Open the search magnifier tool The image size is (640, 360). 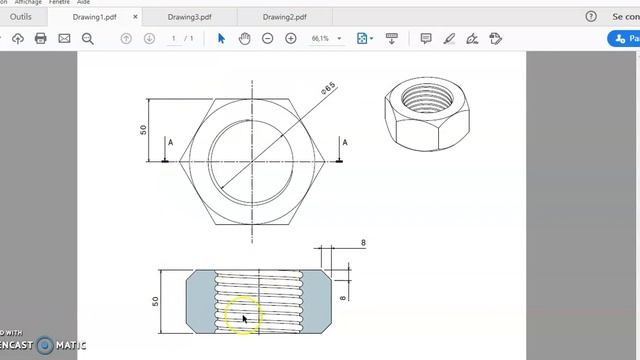(x=87, y=39)
